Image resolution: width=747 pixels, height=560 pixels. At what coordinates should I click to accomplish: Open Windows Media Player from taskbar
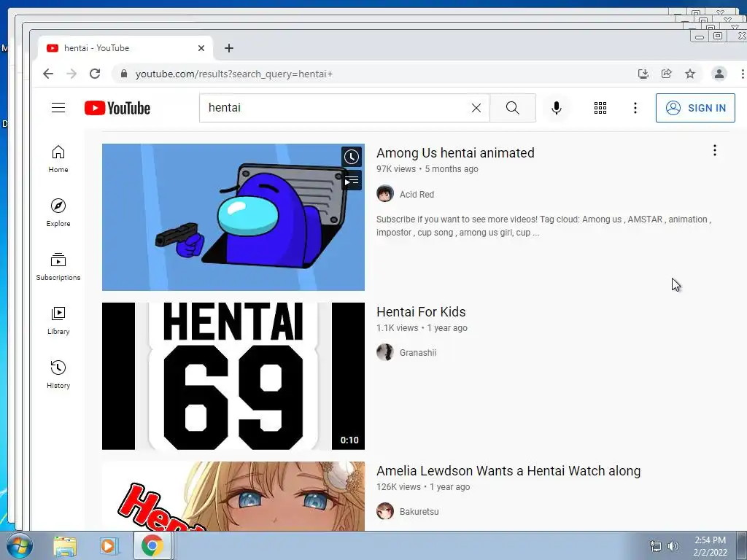(108, 546)
